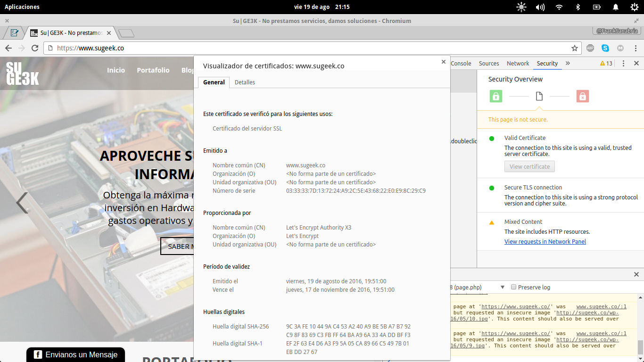This screenshot has width=644, height=362.
Task: Click the expiry date jueves, 17 de noviembre
Action: coord(340,290)
